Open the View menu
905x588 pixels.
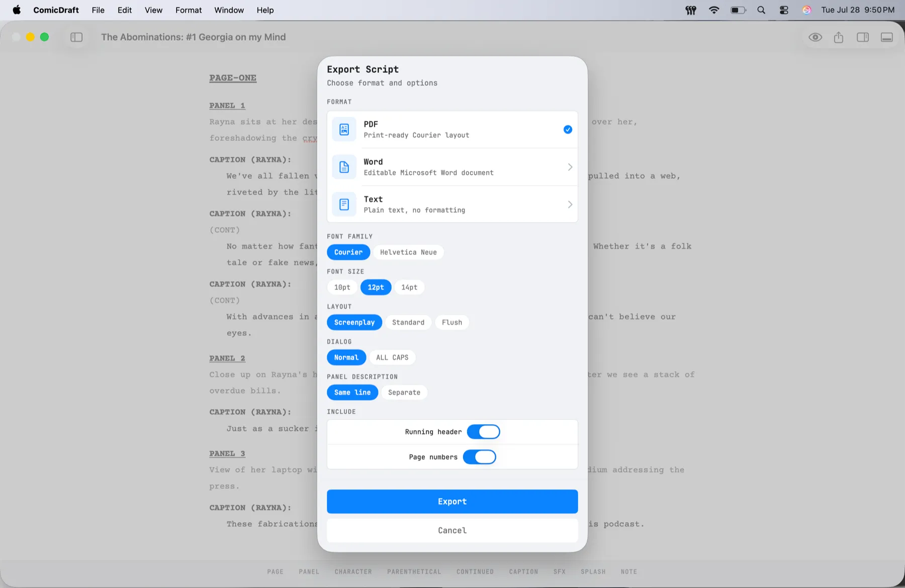(x=153, y=10)
